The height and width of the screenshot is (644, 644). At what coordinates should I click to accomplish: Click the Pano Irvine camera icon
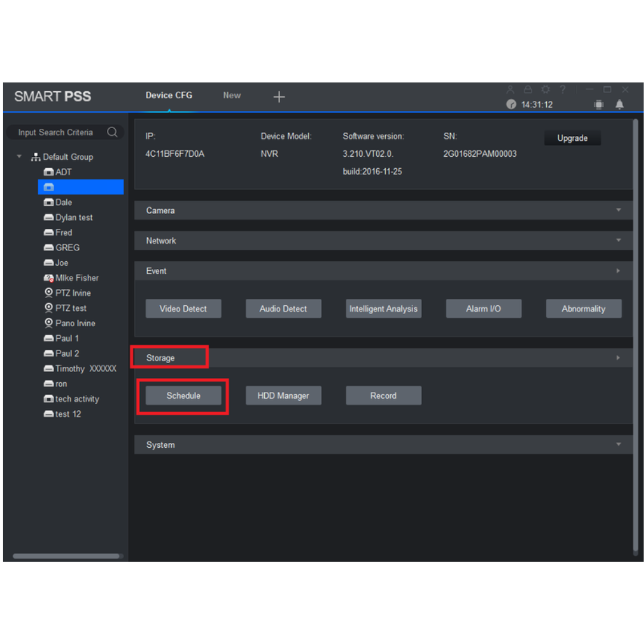pyautogui.click(x=48, y=323)
